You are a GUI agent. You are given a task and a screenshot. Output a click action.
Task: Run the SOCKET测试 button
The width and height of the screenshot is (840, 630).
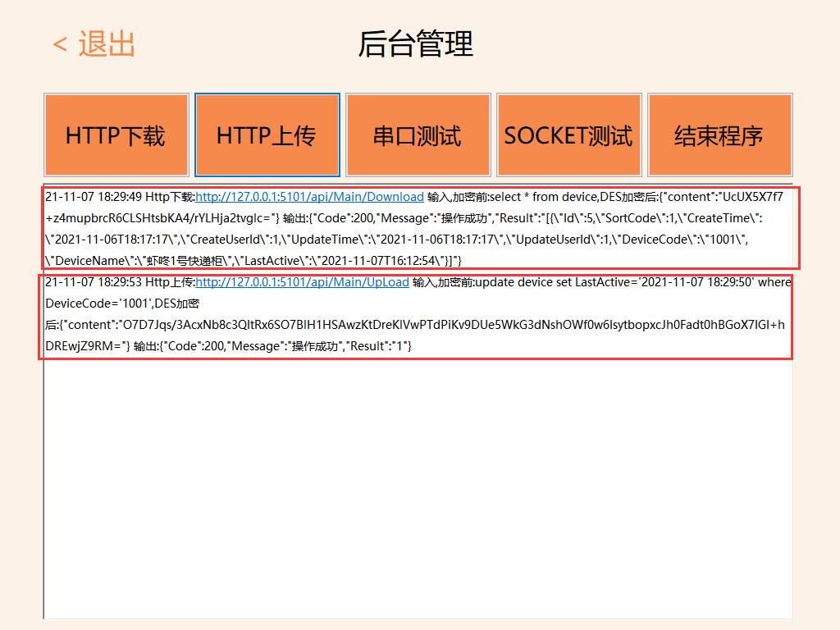coord(569,135)
